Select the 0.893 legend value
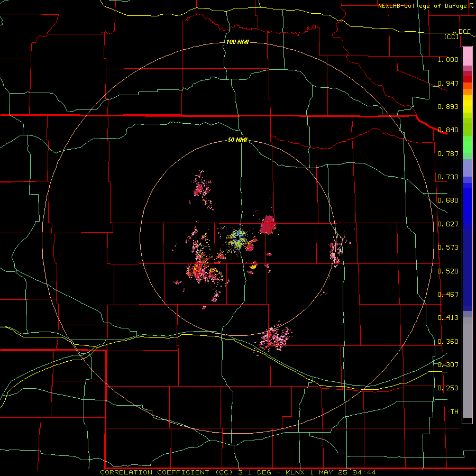The height and width of the screenshot is (476, 476). tap(448, 106)
